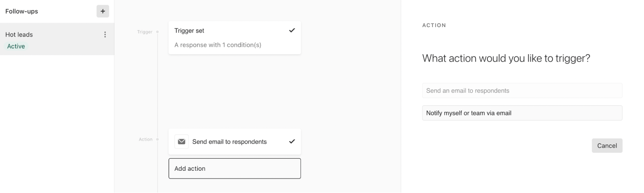Click the envelope icon on email action

tap(181, 142)
